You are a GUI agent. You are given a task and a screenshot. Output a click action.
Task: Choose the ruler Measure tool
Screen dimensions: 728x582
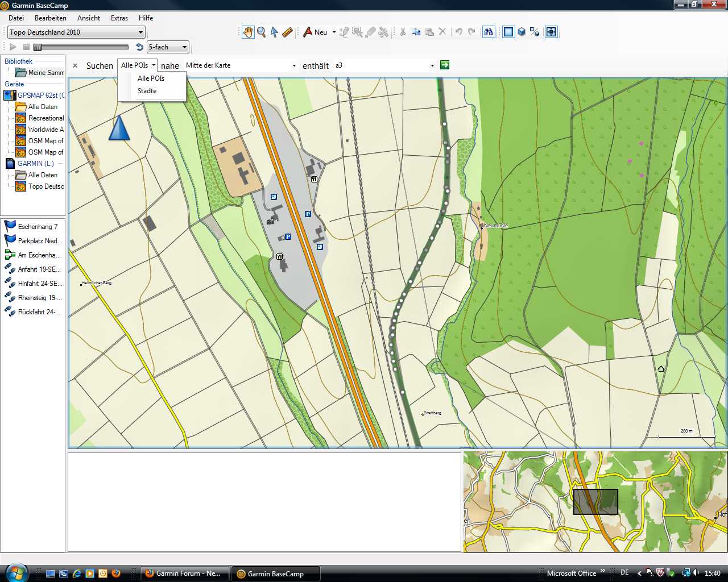[287, 32]
